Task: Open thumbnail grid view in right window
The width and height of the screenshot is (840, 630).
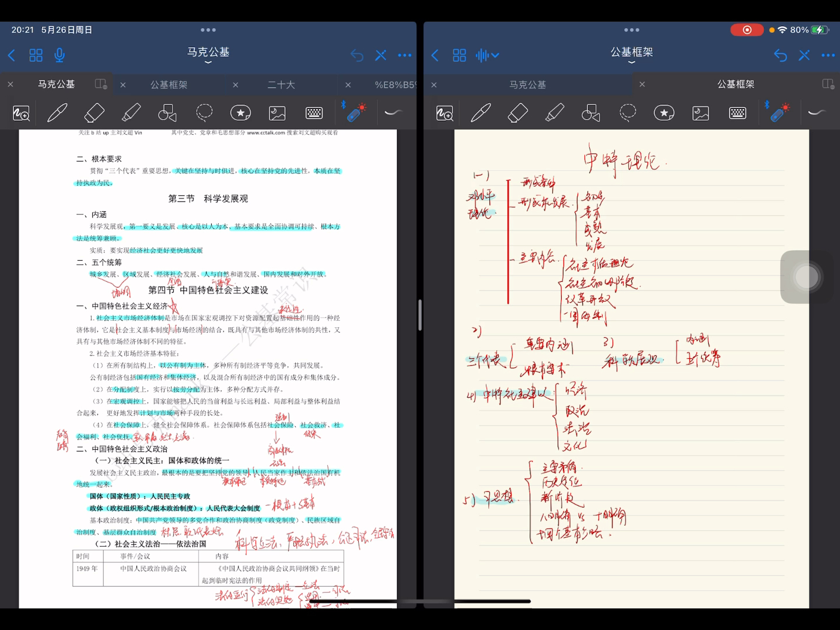Action: (x=460, y=55)
